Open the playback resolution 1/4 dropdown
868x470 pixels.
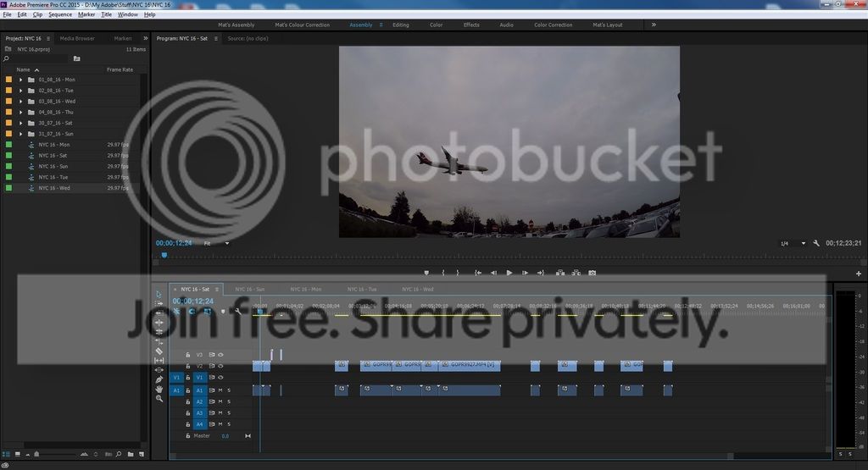click(x=789, y=244)
